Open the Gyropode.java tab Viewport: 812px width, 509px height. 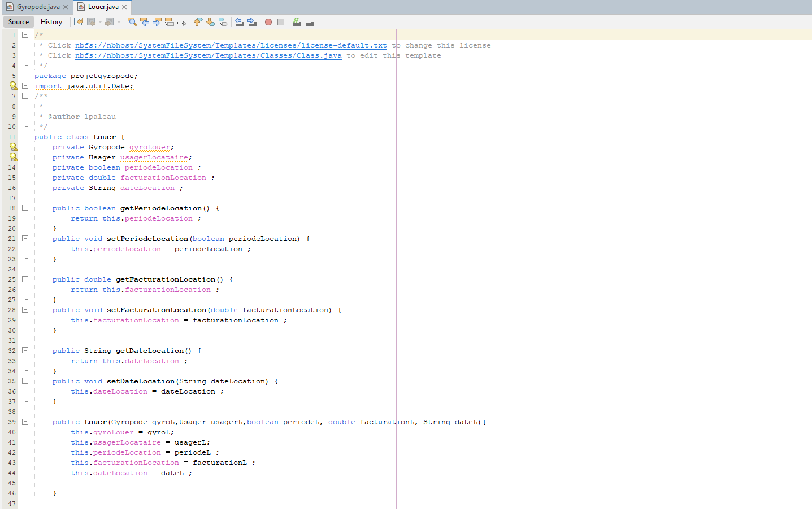pyautogui.click(x=38, y=7)
